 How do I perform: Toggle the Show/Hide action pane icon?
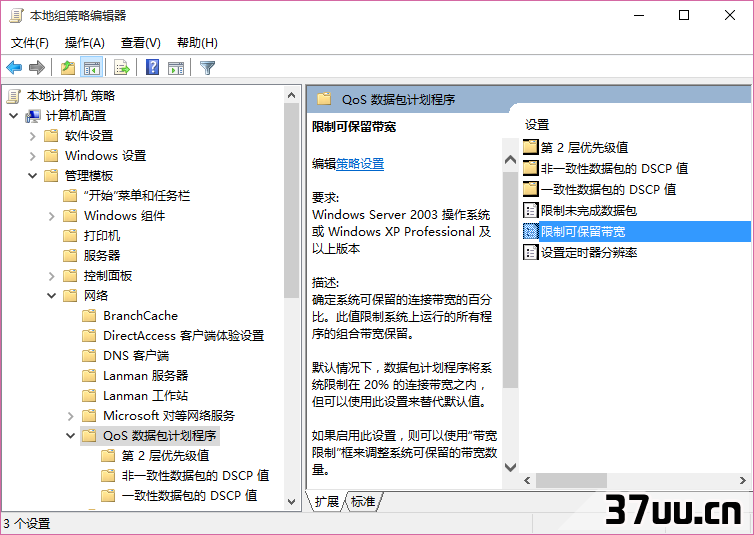176,68
